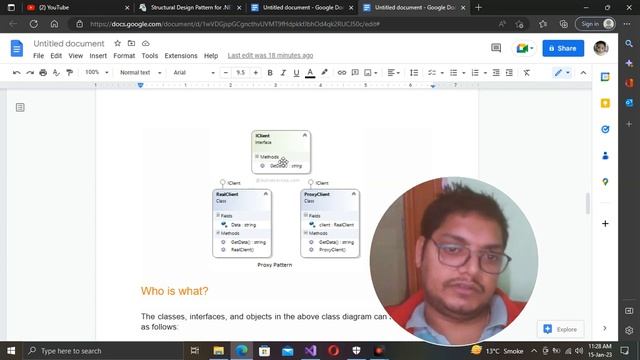Open text alignment dropdown

tap(393, 73)
